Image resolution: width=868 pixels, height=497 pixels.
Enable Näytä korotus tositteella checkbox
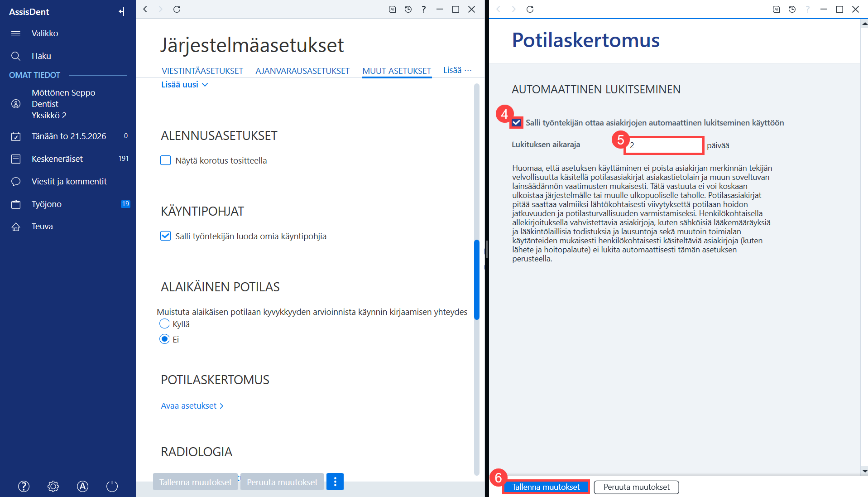[x=166, y=160]
